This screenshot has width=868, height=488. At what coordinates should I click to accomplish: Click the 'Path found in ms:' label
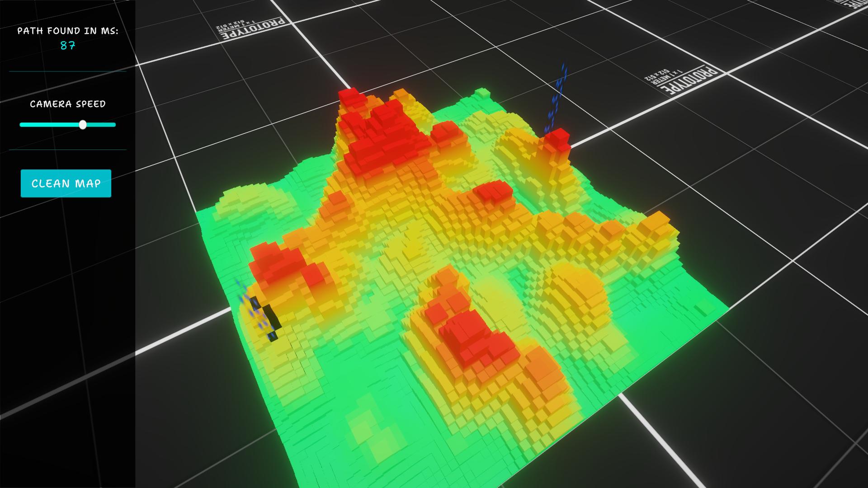coord(68,31)
